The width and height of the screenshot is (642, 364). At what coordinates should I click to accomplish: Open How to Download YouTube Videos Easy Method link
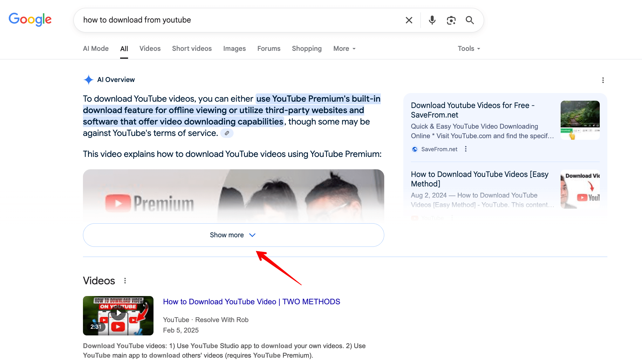(x=480, y=179)
